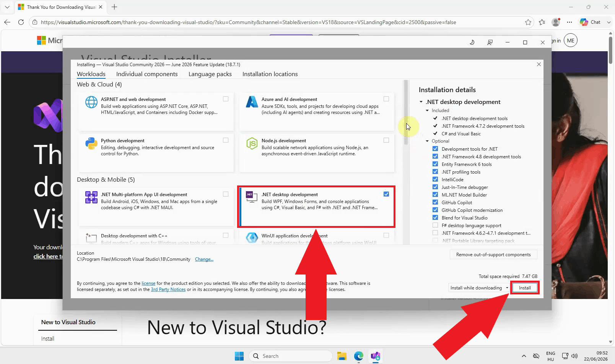
Task: Check the Node.js development workload
Action: (386, 140)
